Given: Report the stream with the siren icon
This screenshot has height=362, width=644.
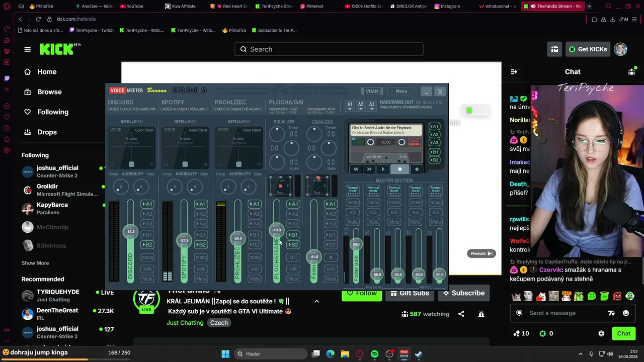Looking at the screenshot, I should pyautogui.click(x=481, y=314).
